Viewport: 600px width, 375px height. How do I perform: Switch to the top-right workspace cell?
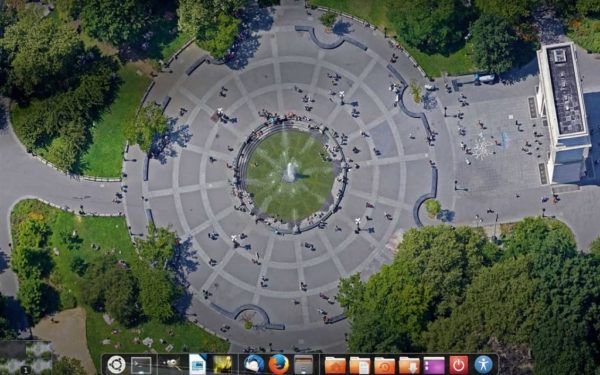[x=39, y=349]
